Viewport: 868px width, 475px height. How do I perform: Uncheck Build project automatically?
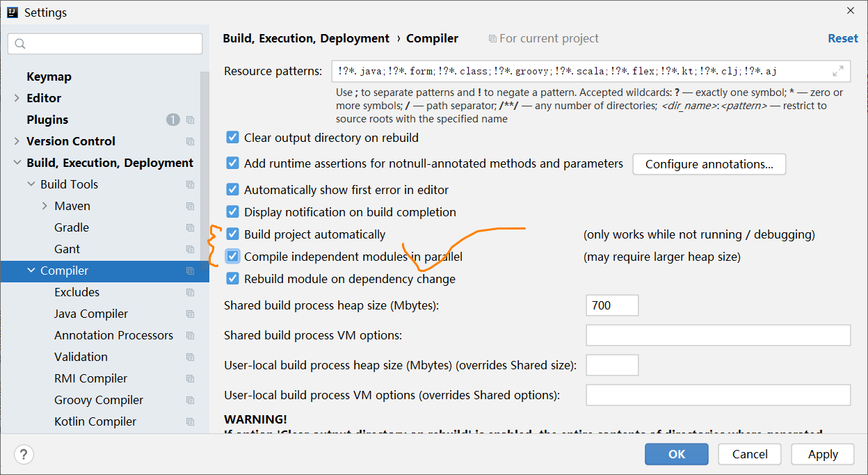(232, 234)
